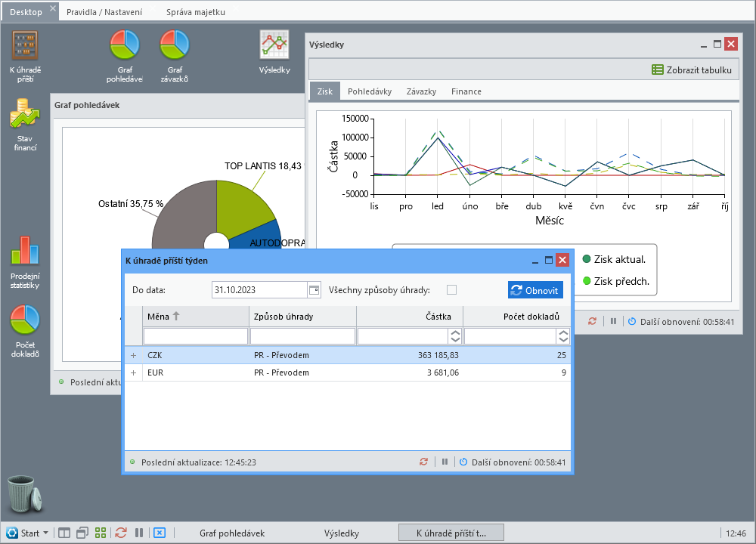The image size is (756, 544).
Task: Sort by the Měna column header
Action: click(196, 316)
